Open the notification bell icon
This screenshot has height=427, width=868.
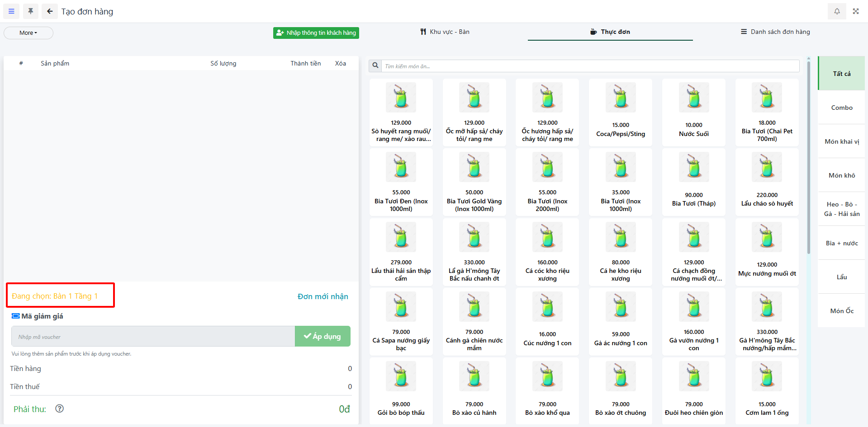(837, 11)
